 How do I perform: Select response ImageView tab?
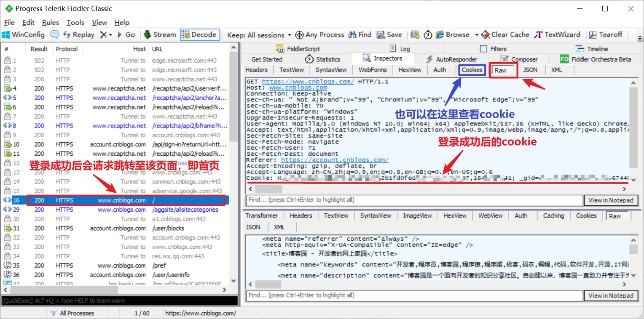coord(417,215)
